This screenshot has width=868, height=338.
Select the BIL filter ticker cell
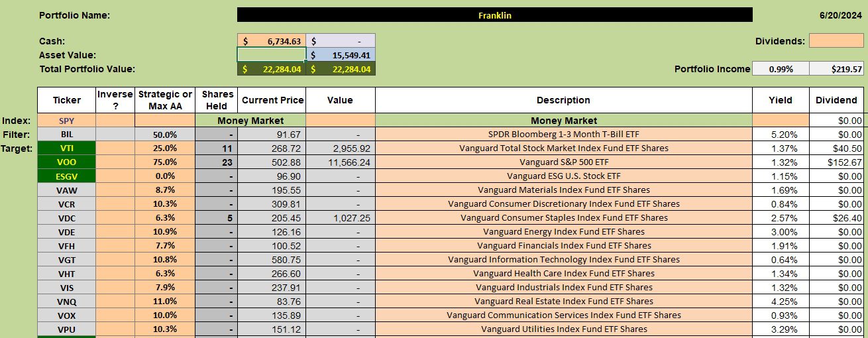[x=66, y=135]
